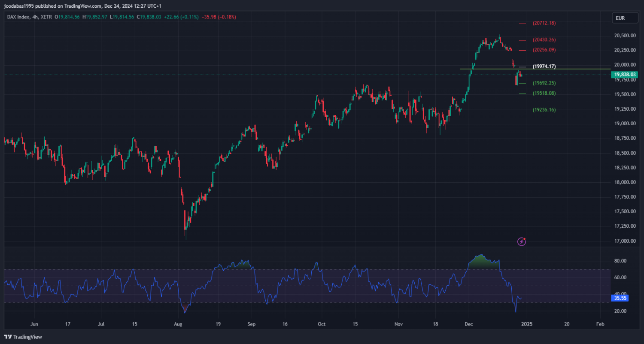The width and height of the screenshot is (644, 344).
Task: Select the green 19692.25 support level label
Action: pos(544,83)
